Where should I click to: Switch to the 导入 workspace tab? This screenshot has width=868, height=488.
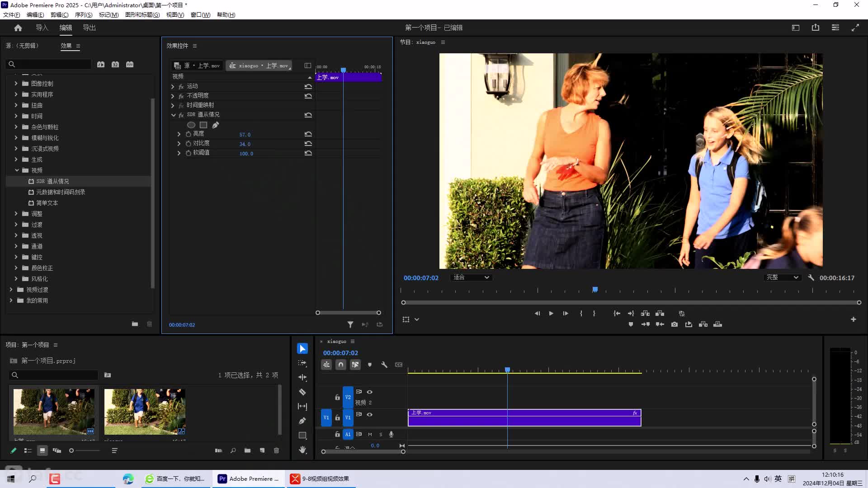42,28
